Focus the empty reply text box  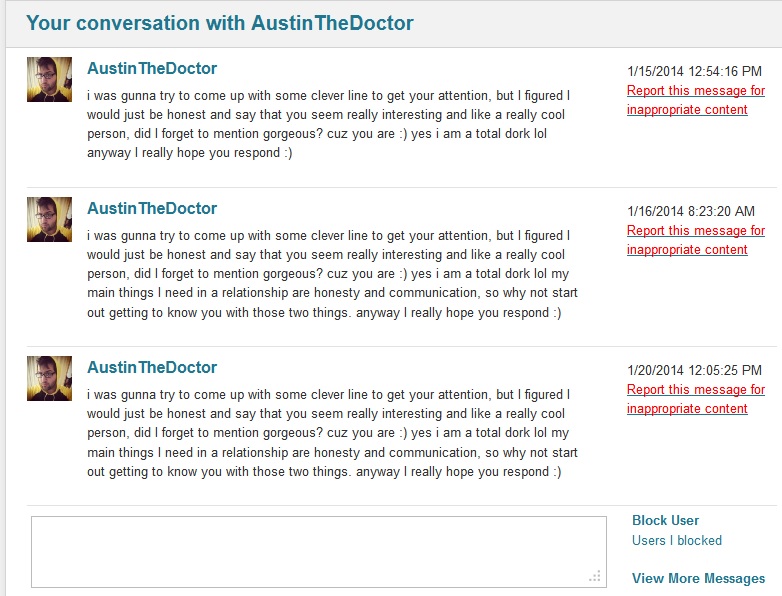click(x=319, y=552)
